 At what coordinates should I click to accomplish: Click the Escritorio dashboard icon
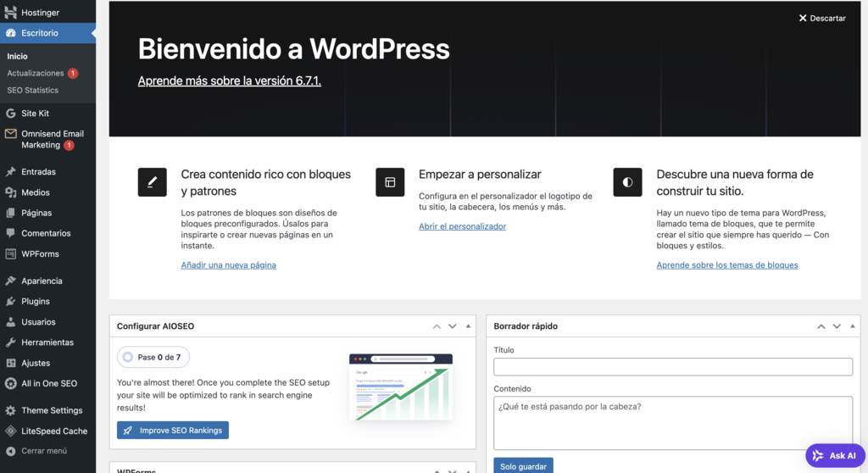click(x=10, y=33)
